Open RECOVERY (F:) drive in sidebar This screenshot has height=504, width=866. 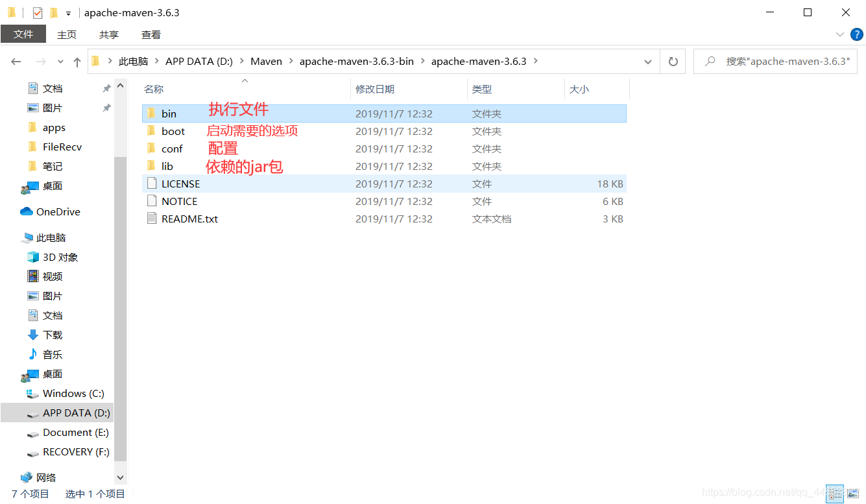tap(76, 451)
